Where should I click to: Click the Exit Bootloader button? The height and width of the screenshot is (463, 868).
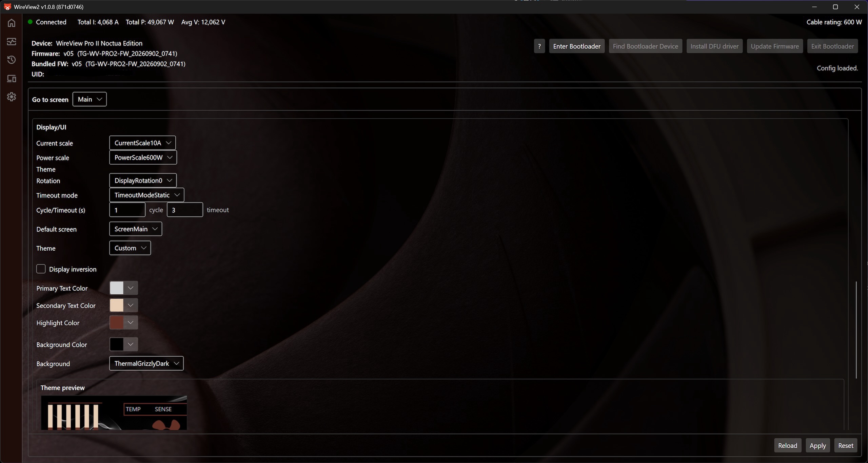point(832,46)
